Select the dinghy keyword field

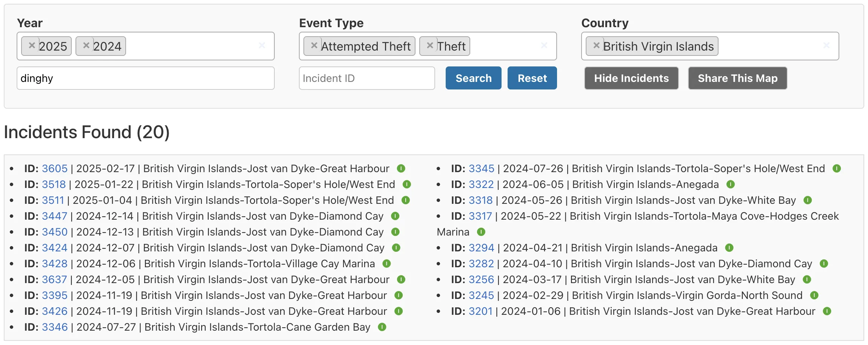pos(145,78)
